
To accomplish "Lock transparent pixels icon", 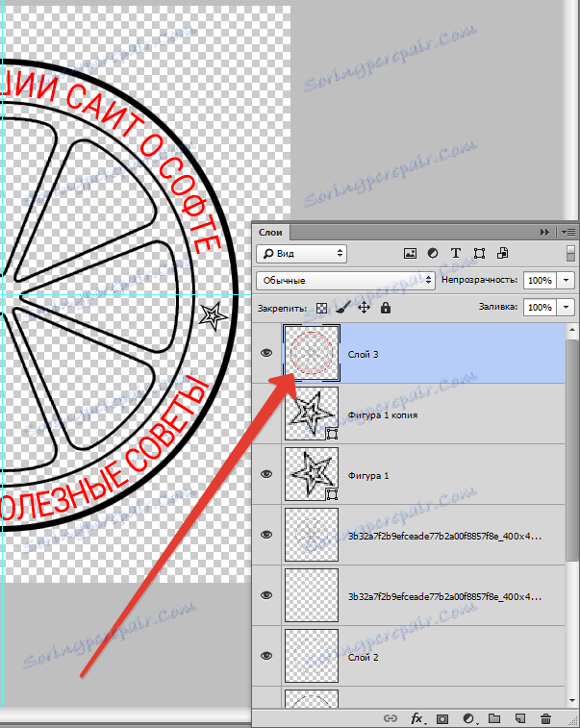I will [x=321, y=308].
